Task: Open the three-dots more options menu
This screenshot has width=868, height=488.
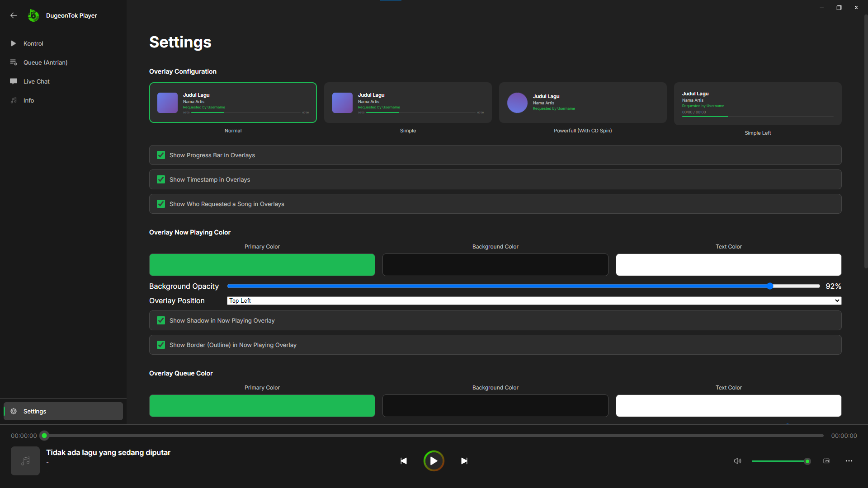Action: pyautogui.click(x=849, y=461)
